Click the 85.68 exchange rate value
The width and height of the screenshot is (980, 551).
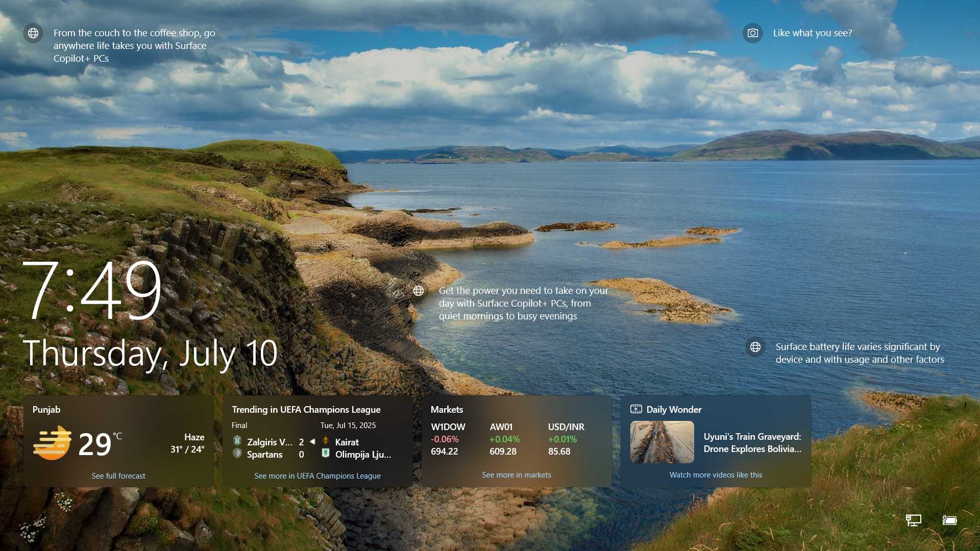(559, 451)
